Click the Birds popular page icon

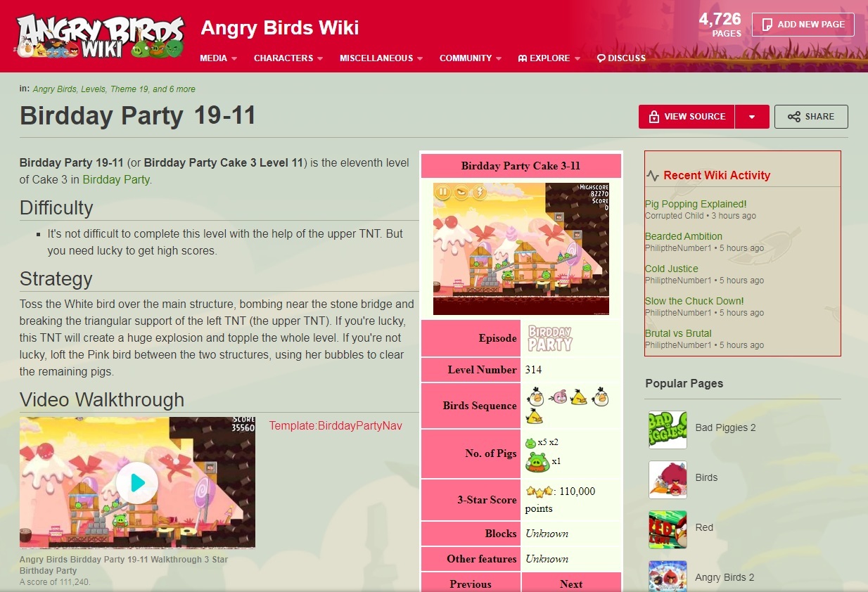coord(668,479)
